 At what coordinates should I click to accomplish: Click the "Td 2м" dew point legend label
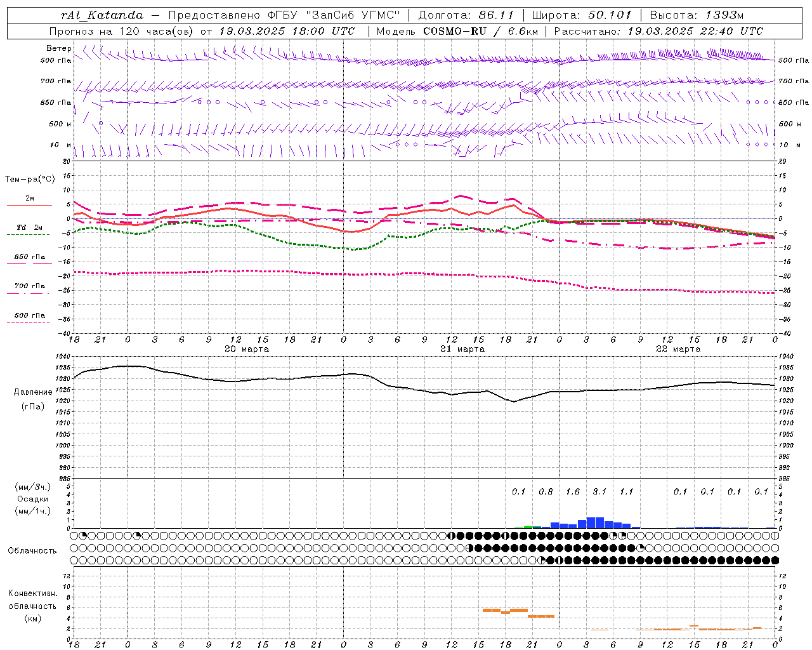pyautogui.click(x=30, y=227)
